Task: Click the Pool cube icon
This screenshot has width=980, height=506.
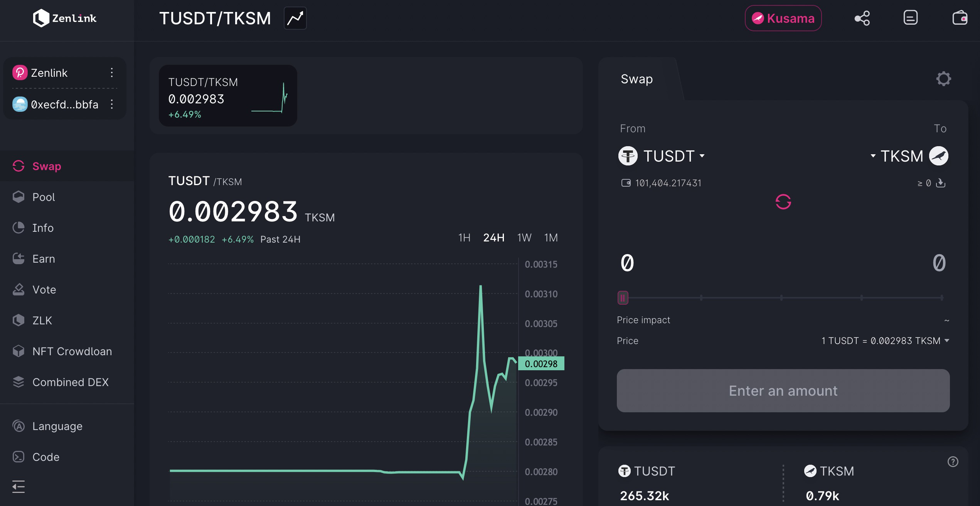Action: [x=18, y=197]
